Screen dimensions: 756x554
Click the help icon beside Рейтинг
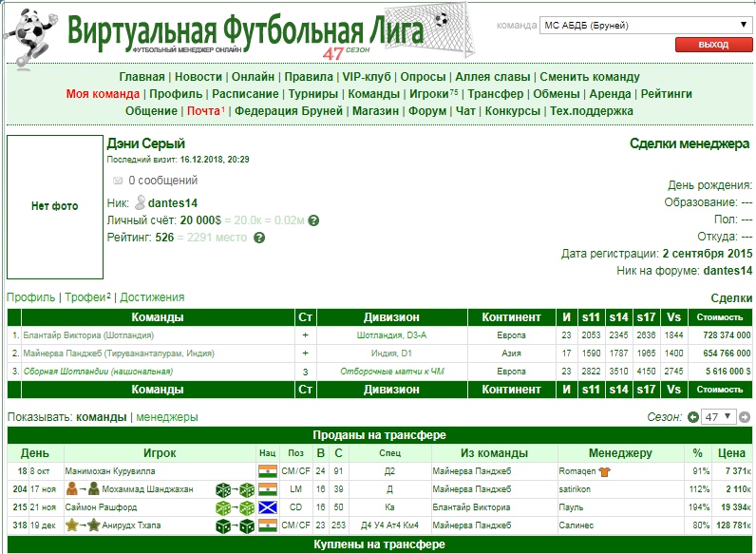(x=258, y=238)
